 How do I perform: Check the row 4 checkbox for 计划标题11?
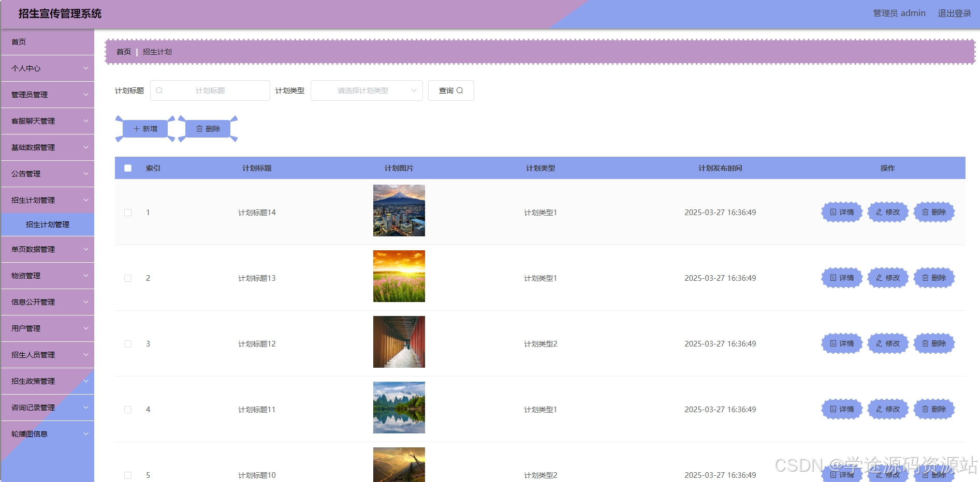[128, 410]
